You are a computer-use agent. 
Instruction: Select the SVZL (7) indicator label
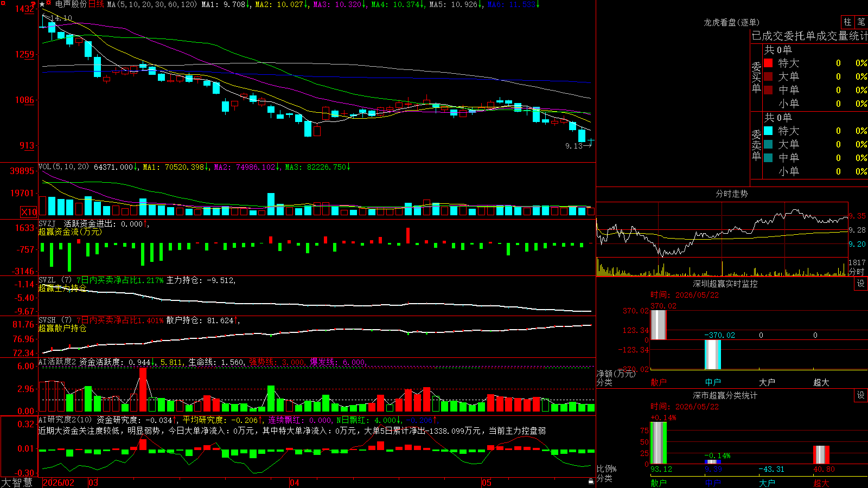[55, 280]
